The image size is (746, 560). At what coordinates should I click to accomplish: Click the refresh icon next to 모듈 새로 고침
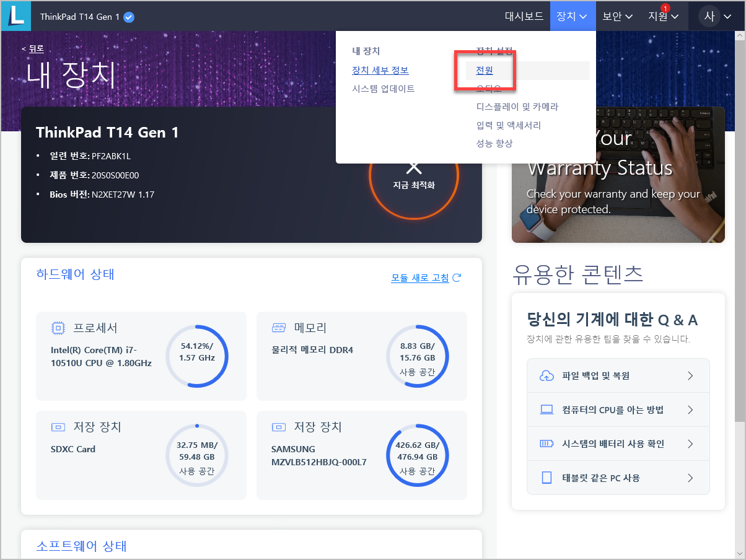[x=457, y=278]
